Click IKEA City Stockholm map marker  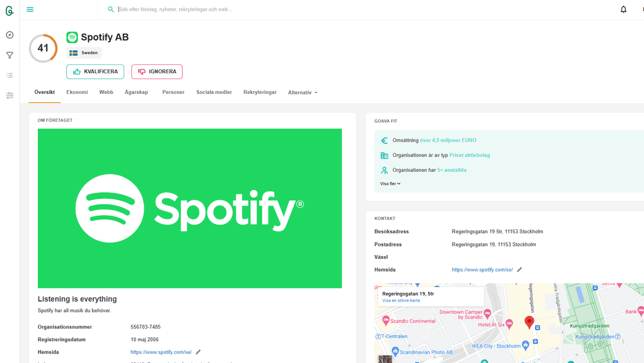526,346
